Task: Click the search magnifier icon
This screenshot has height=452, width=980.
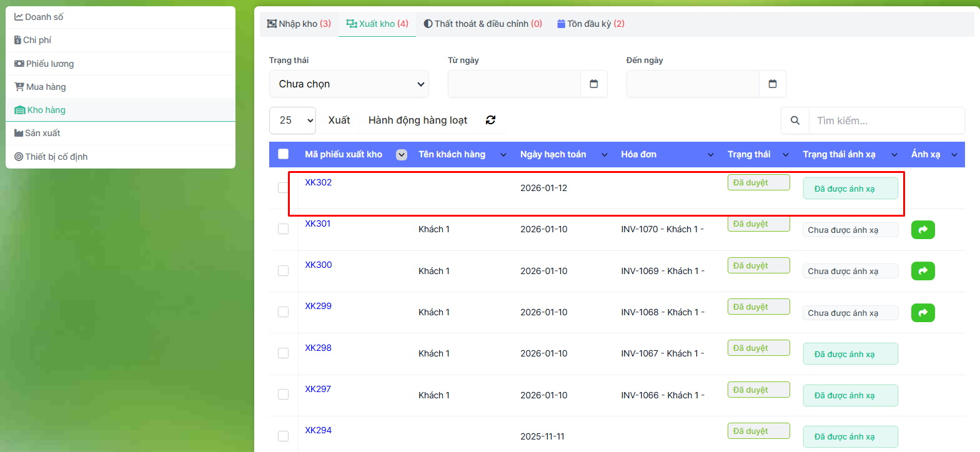Action: click(794, 120)
